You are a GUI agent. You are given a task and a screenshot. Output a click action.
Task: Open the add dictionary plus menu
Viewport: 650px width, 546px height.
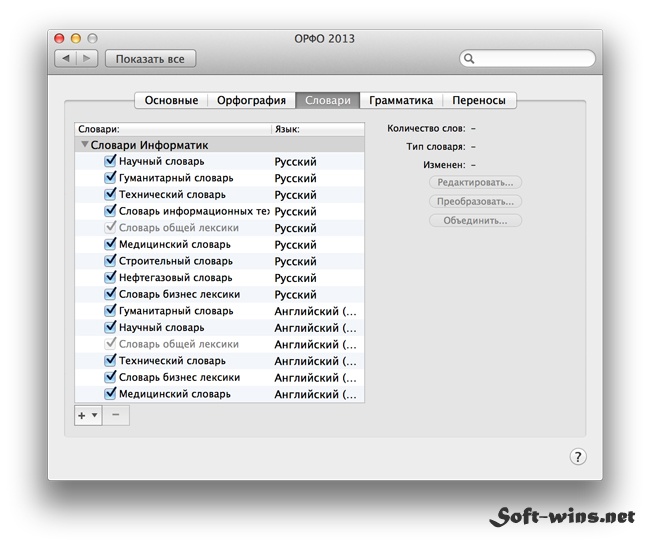pyautogui.click(x=88, y=415)
